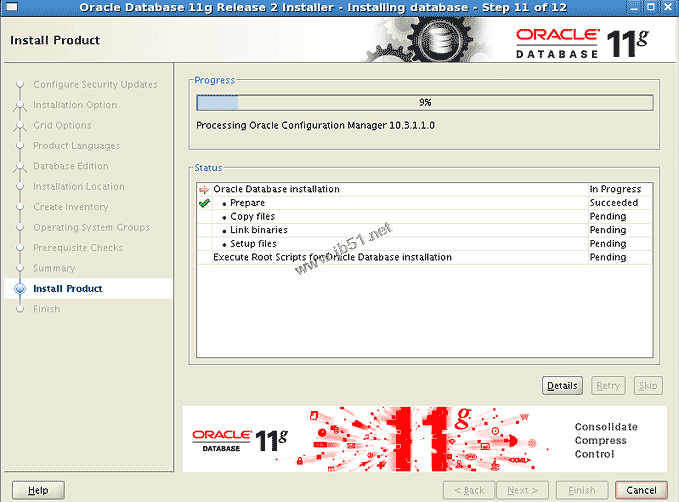Click the Configure Security Updates step bullet
The height and width of the screenshot is (502, 679).
pyautogui.click(x=20, y=84)
